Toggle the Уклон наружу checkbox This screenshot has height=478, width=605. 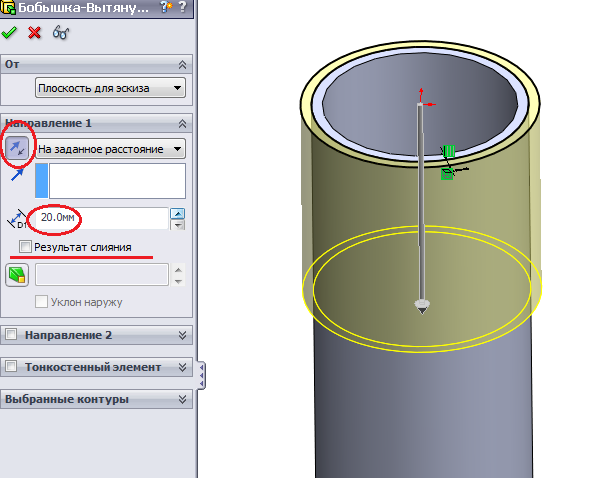(41, 301)
